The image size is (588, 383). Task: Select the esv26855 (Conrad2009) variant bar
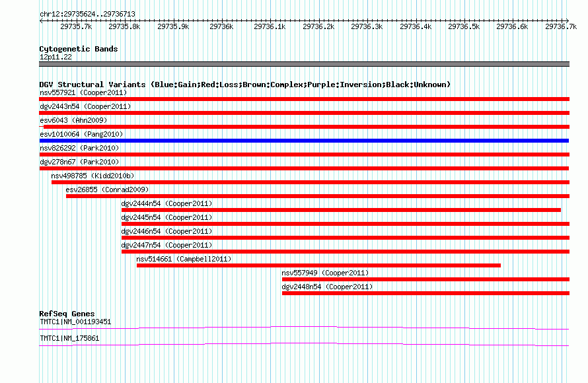(318, 196)
